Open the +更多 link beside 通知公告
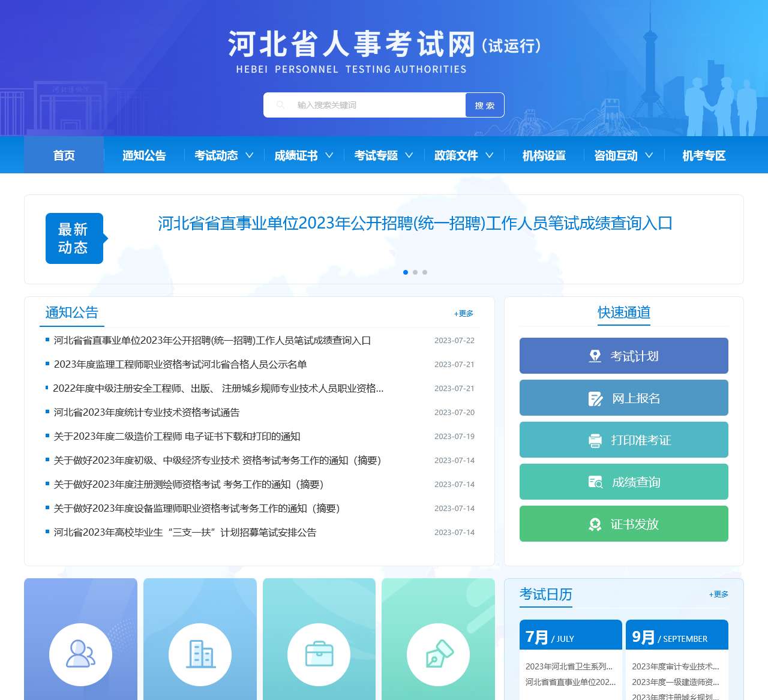Screen dimensions: 768x700 [x=463, y=313]
